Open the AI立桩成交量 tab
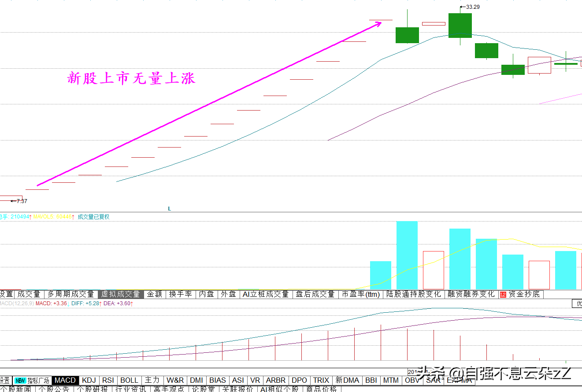 pos(266,294)
